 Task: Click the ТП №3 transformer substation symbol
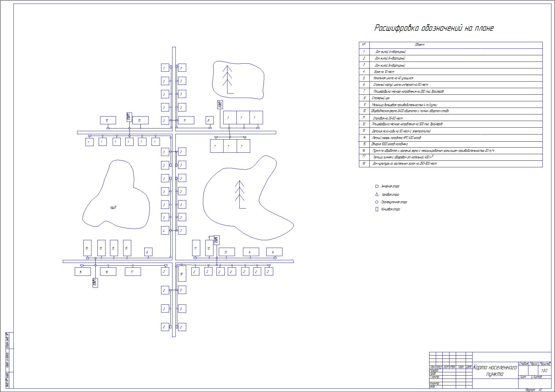(95, 283)
